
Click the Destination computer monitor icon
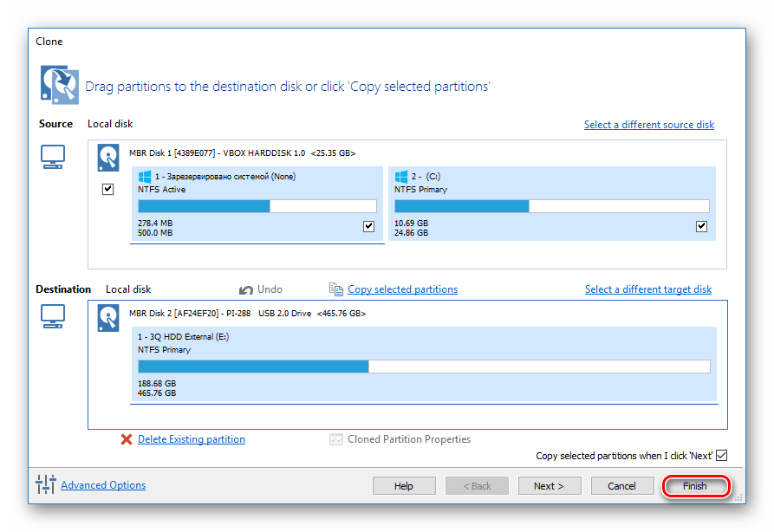point(53,317)
